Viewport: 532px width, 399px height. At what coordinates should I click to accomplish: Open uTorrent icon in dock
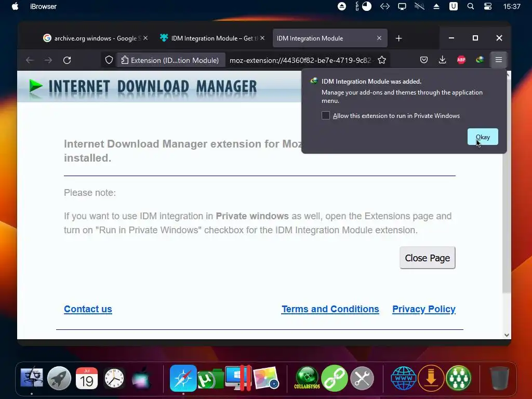click(210, 379)
